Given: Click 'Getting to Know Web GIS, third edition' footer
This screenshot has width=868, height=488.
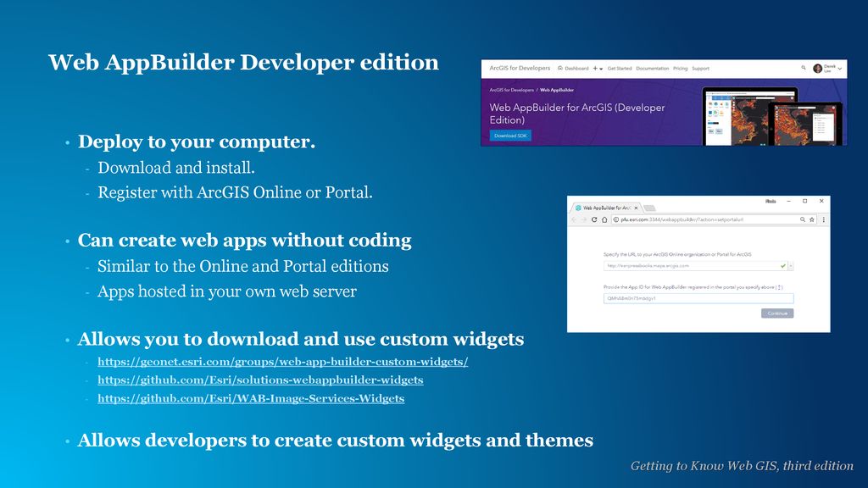Looking at the screenshot, I should tap(742, 466).
